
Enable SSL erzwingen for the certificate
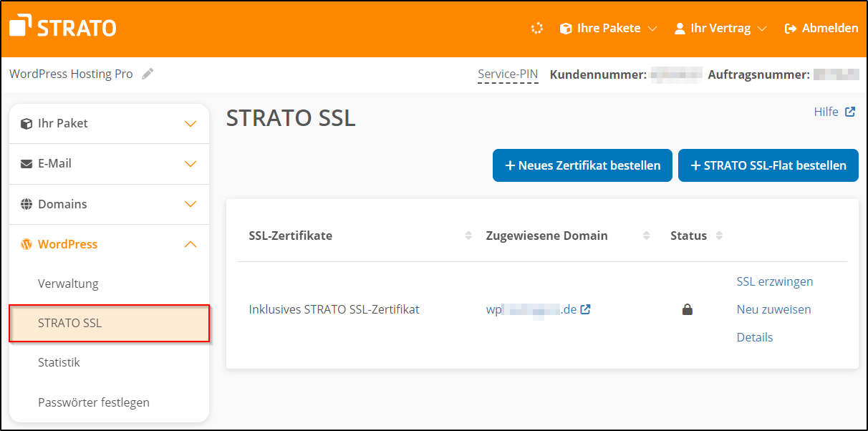coord(774,281)
